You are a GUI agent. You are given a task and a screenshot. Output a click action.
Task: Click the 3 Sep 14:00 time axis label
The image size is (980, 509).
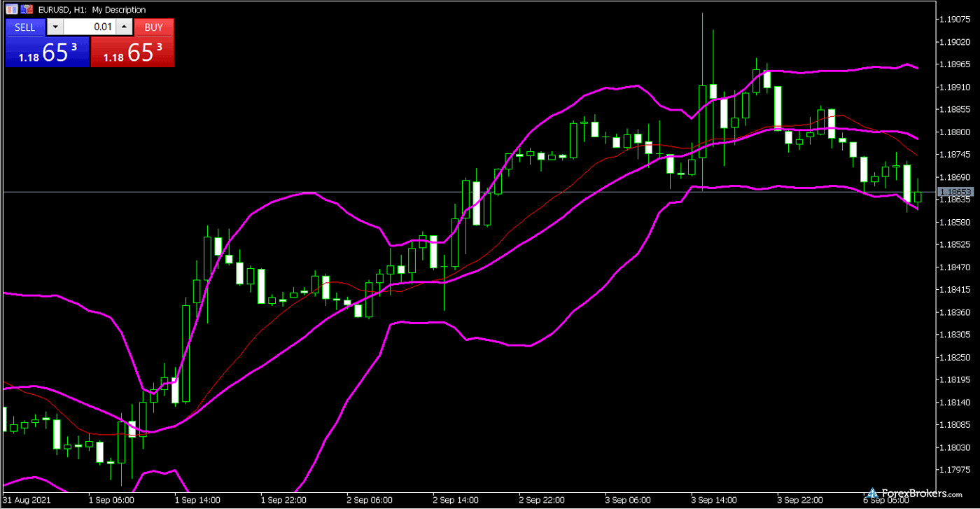(713, 501)
